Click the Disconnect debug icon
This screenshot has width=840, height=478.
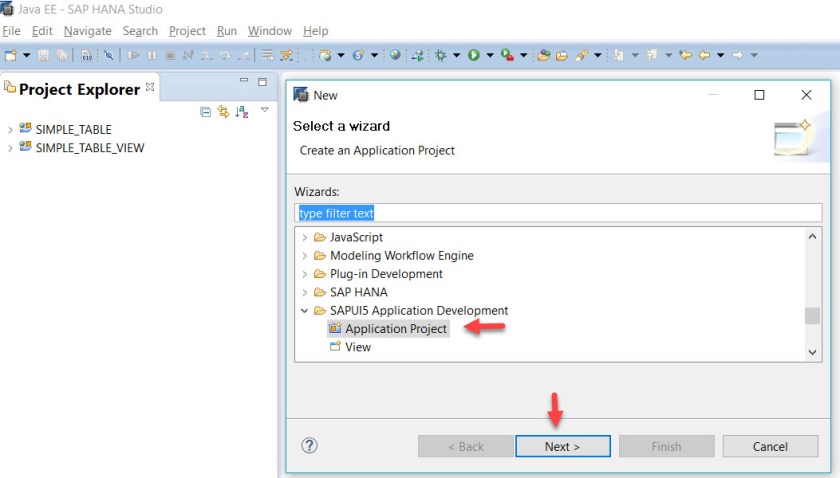tap(188, 55)
